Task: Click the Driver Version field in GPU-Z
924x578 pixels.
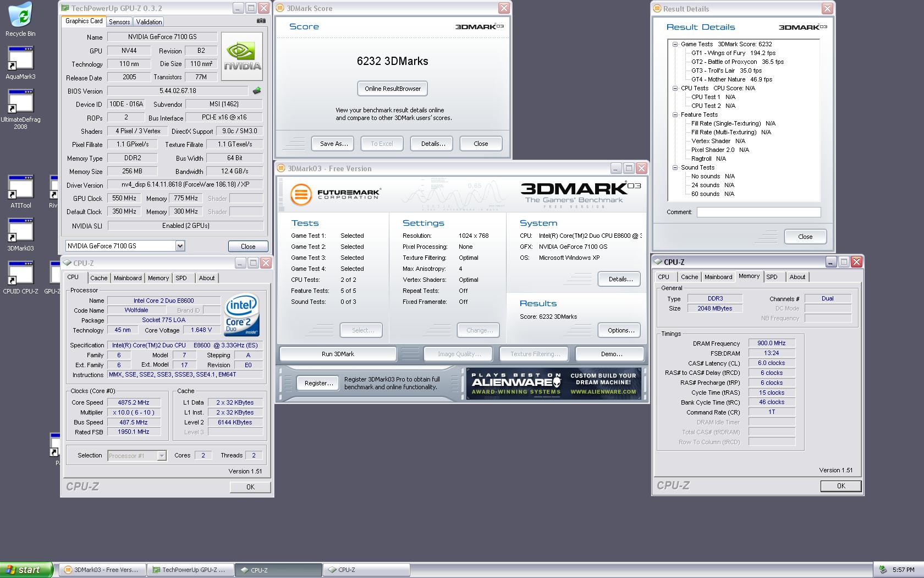Action: point(185,184)
